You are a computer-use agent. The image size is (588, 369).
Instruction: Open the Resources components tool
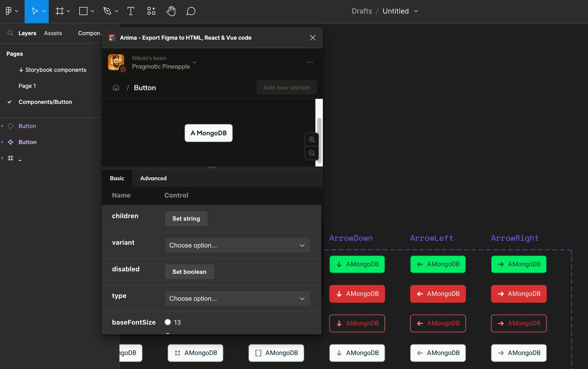(x=151, y=11)
